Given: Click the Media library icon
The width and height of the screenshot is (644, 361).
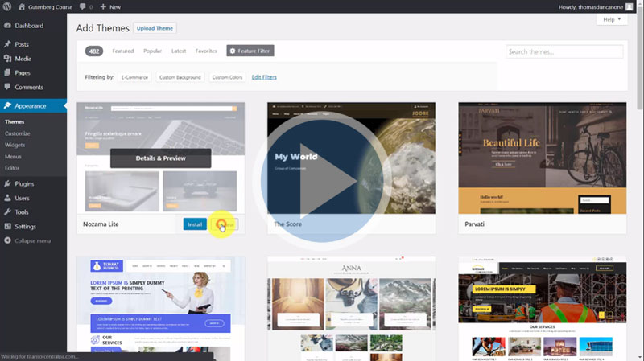Looking at the screenshot, I should pos(7,59).
